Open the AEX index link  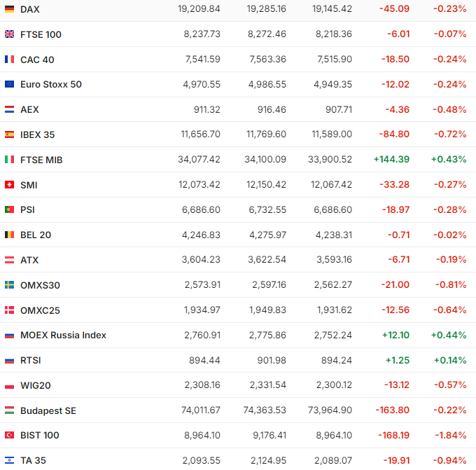(29, 109)
